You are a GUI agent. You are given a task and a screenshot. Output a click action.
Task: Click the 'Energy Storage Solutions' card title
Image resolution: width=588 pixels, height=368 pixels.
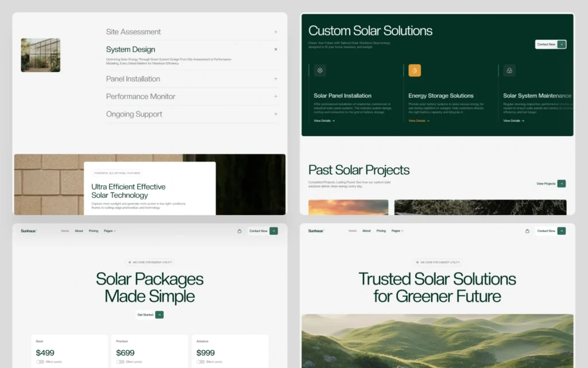coord(441,96)
